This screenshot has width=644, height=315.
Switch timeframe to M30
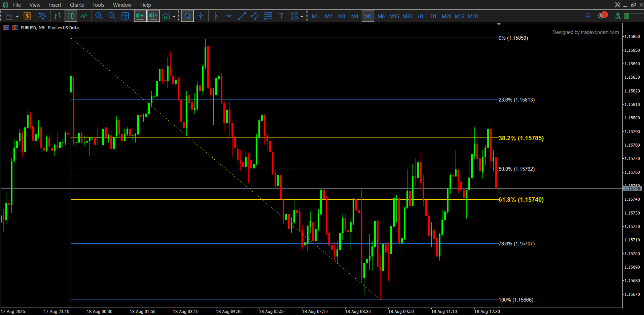(407, 16)
